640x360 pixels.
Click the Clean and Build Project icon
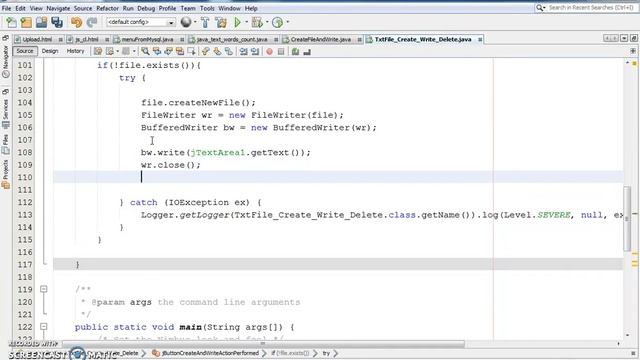(x=221, y=22)
